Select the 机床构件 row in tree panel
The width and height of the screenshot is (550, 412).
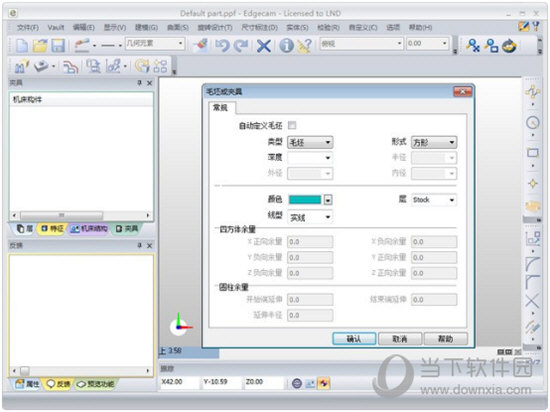pos(81,100)
